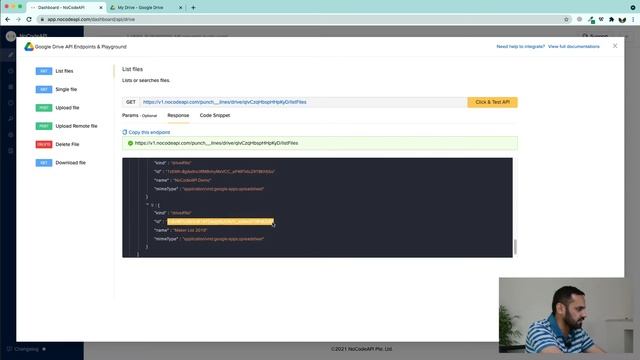Go back in browser history
This screenshot has height=360, width=640.
pyautogui.click(x=8, y=19)
